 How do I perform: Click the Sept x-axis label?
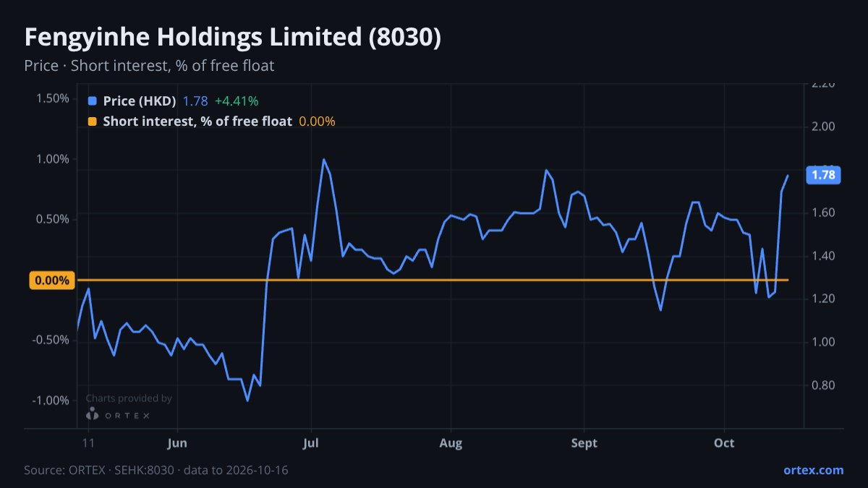[584, 443]
